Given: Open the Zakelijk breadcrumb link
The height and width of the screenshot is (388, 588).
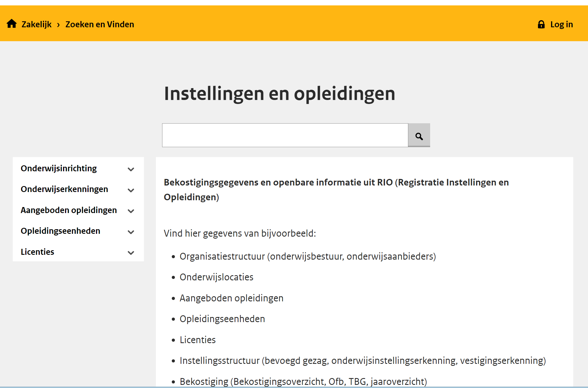Looking at the screenshot, I should [x=37, y=24].
